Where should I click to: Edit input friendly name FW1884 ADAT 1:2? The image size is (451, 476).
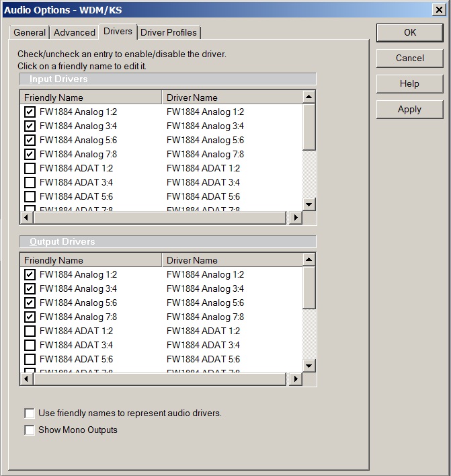pyautogui.click(x=76, y=168)
